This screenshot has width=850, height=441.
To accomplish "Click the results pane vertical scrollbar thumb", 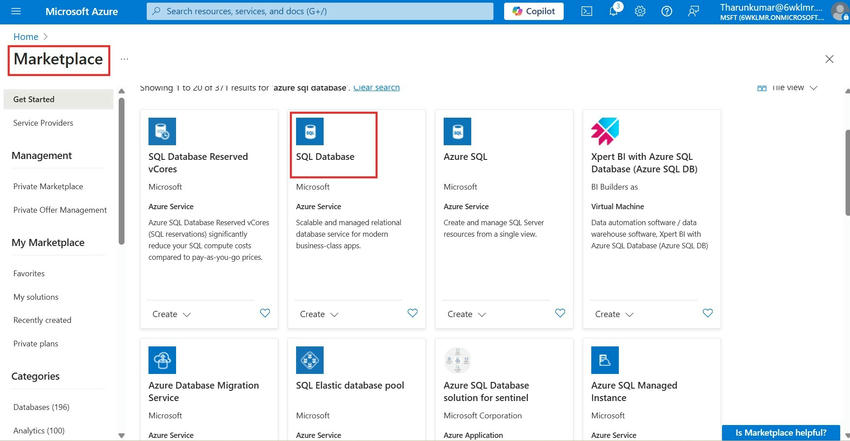I will pos(847,172).
